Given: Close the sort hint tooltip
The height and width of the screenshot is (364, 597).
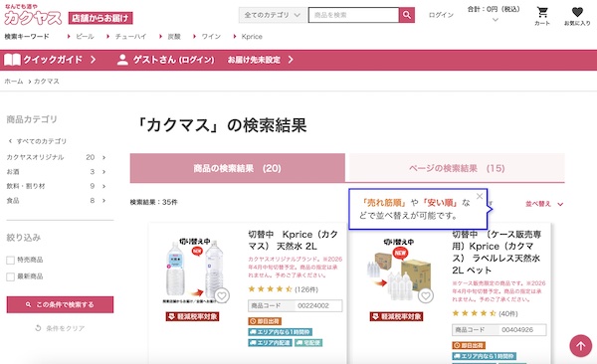Looking at the screenshot, I should pyautogui.click(x=480, y=196).
